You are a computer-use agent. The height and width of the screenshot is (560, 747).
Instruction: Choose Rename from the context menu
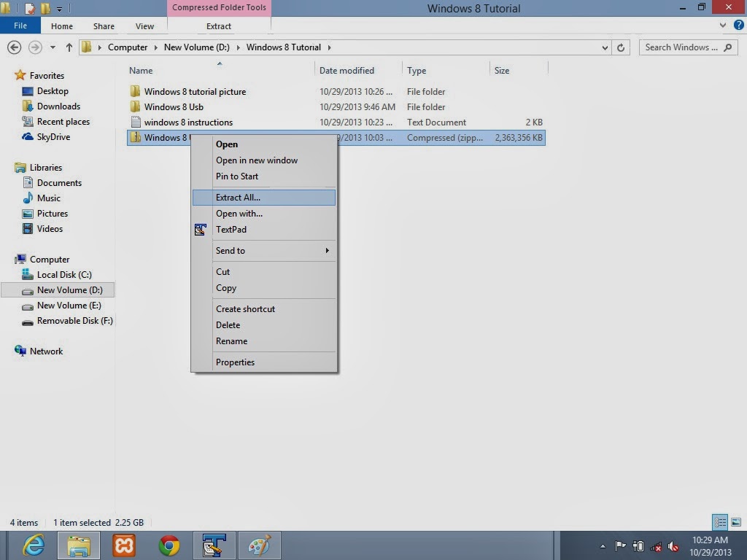264,341
